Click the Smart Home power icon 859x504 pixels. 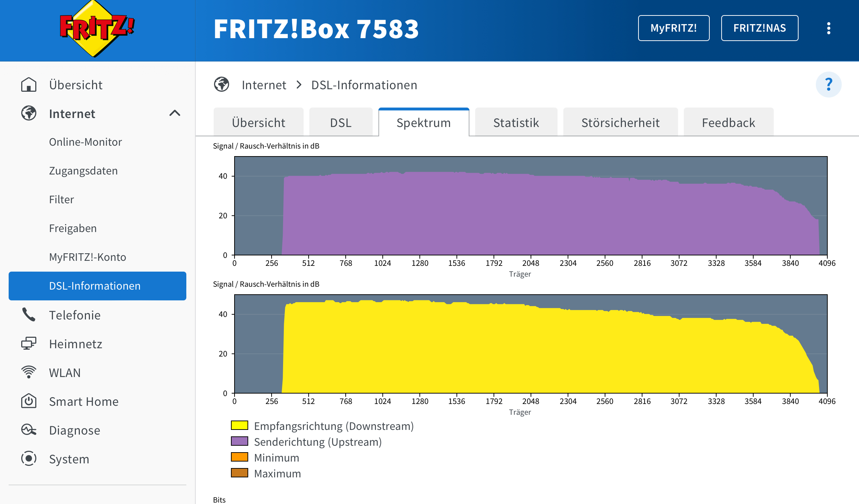click(x=29, y=401)
